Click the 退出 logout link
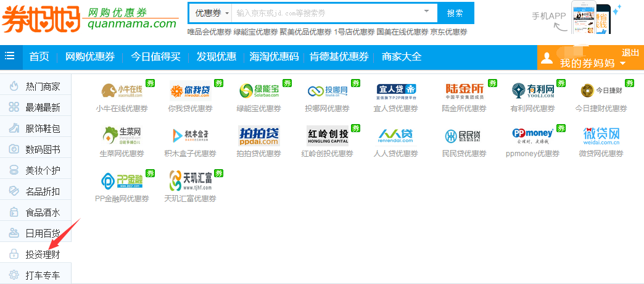The image size is (644, 284). 630,52
